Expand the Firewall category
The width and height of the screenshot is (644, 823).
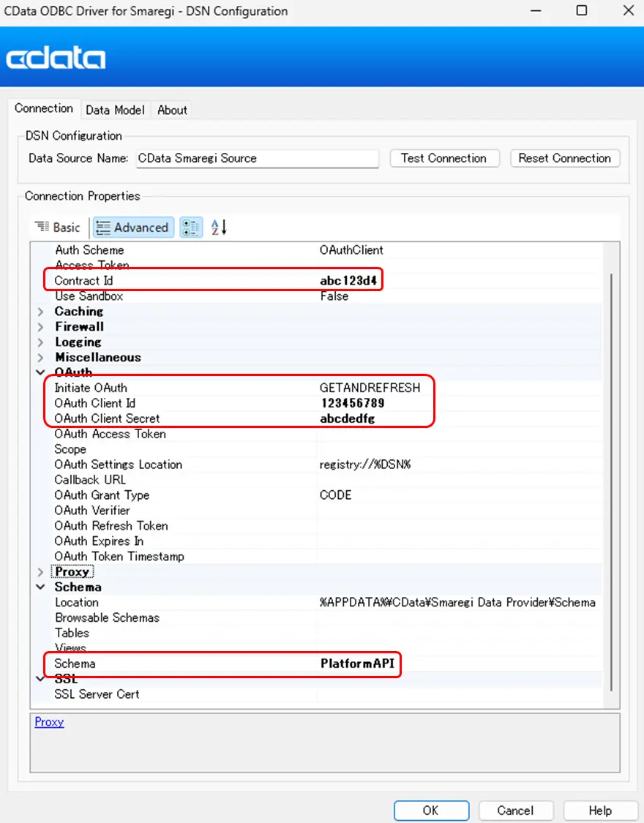pyautogui.click(x=40, y=326)
